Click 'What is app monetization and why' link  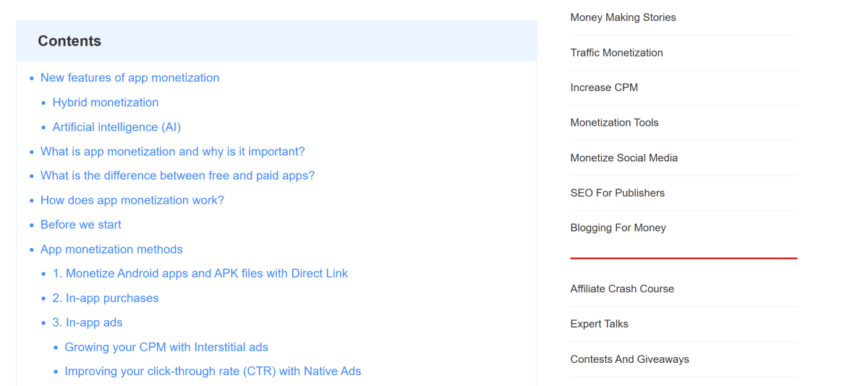172,152
